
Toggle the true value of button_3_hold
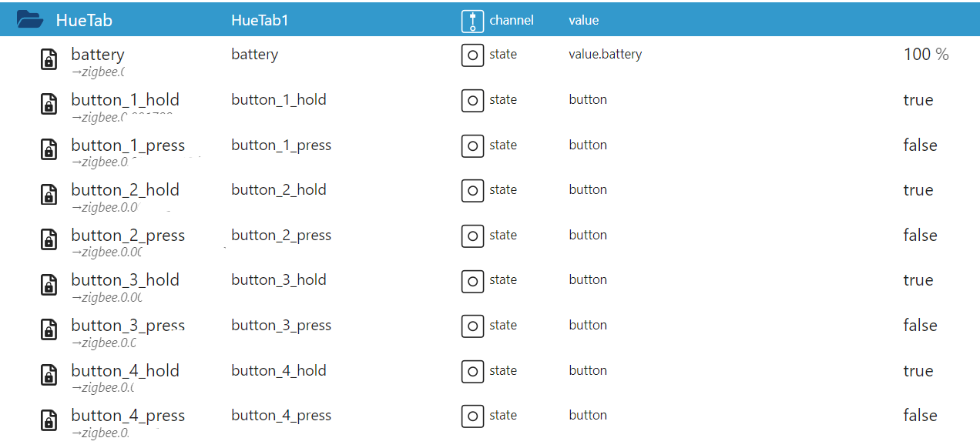click(918, 280)
